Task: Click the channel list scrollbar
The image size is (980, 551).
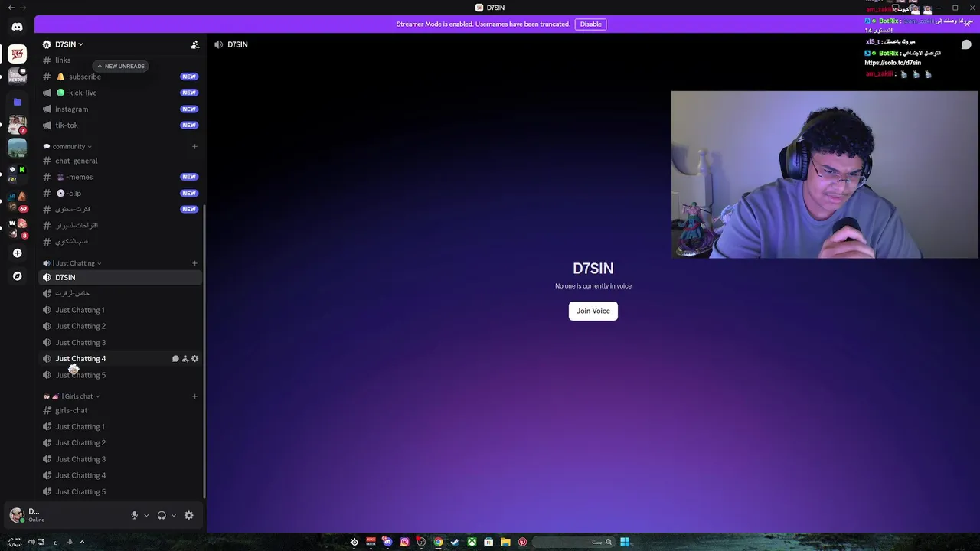Action: (204, 352)
